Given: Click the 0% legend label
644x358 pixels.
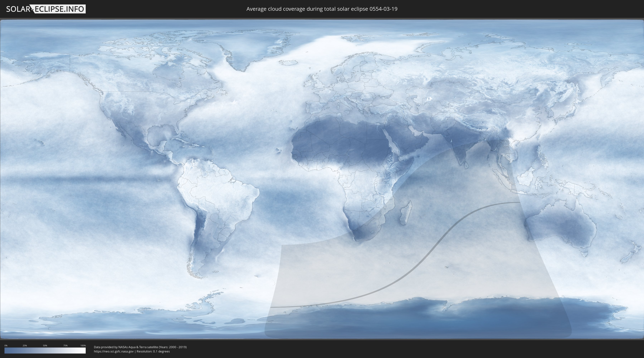Looking at the screenshot, I should point(6,345).
